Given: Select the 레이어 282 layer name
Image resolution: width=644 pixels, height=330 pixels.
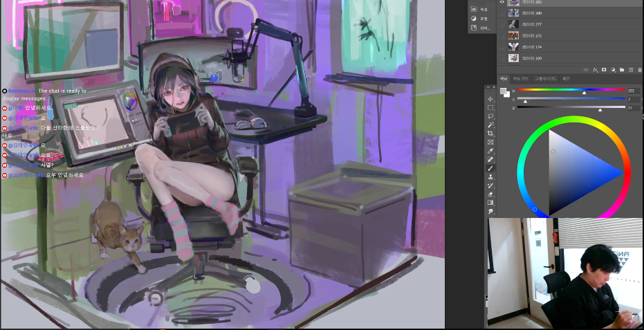Looking at the screenshot, I should coord(532,2).
